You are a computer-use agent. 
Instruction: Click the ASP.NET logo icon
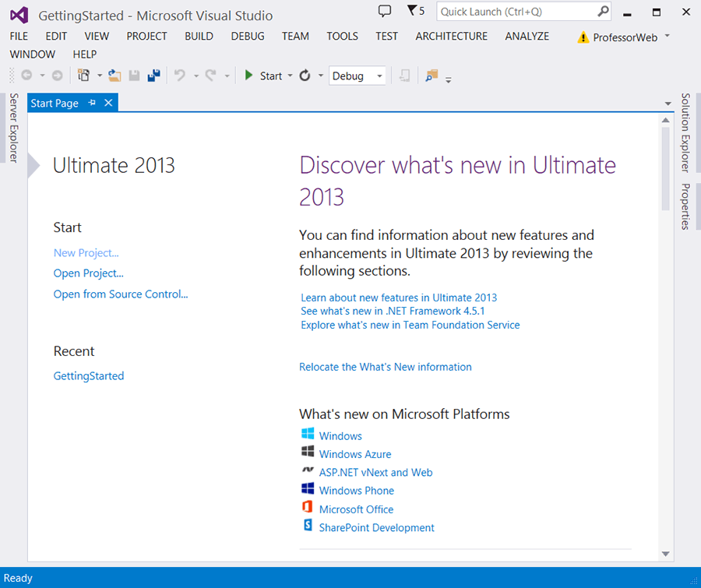pos(308,470)
